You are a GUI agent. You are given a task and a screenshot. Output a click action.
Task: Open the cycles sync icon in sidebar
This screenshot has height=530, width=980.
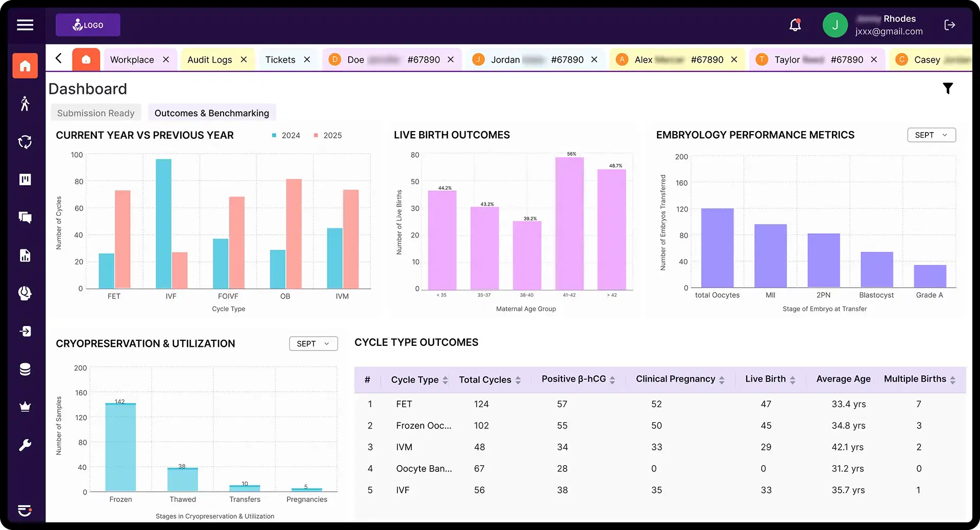pos(24,141)
